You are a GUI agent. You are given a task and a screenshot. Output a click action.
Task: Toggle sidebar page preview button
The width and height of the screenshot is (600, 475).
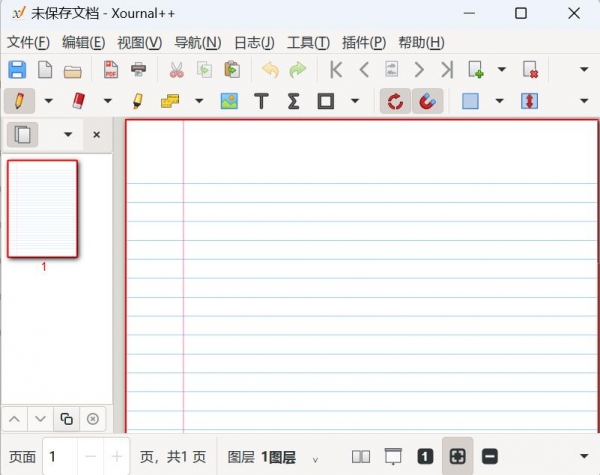click(23, 134)
